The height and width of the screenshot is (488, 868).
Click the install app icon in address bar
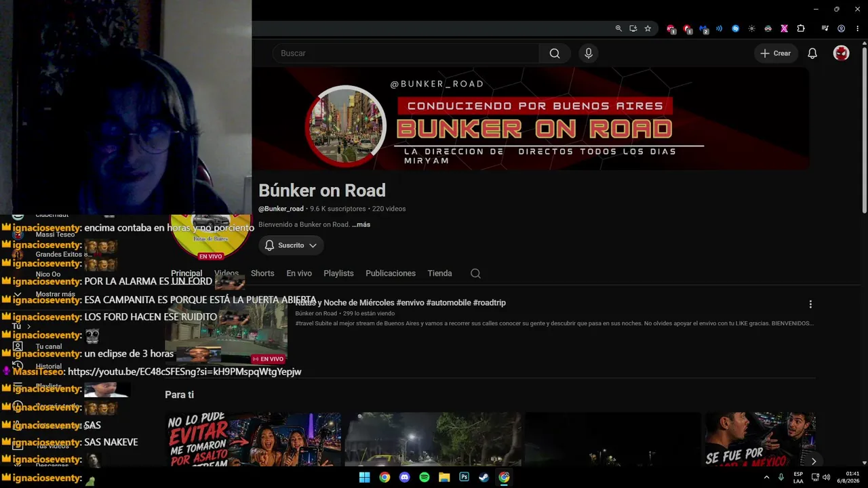633,28
